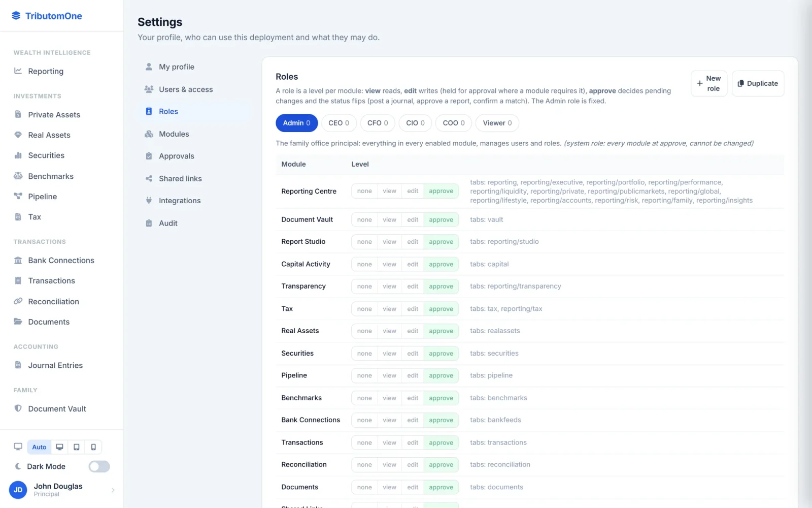
Task: Click the Modules cubes icon
Action: tap(149, 134)
